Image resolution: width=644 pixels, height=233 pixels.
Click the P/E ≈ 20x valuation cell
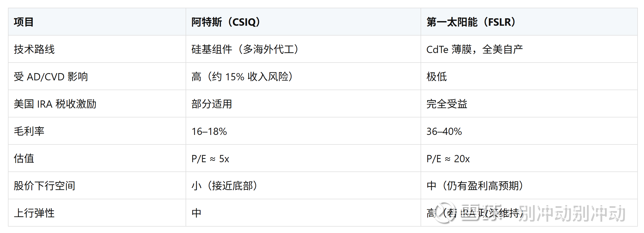[448, 159]
